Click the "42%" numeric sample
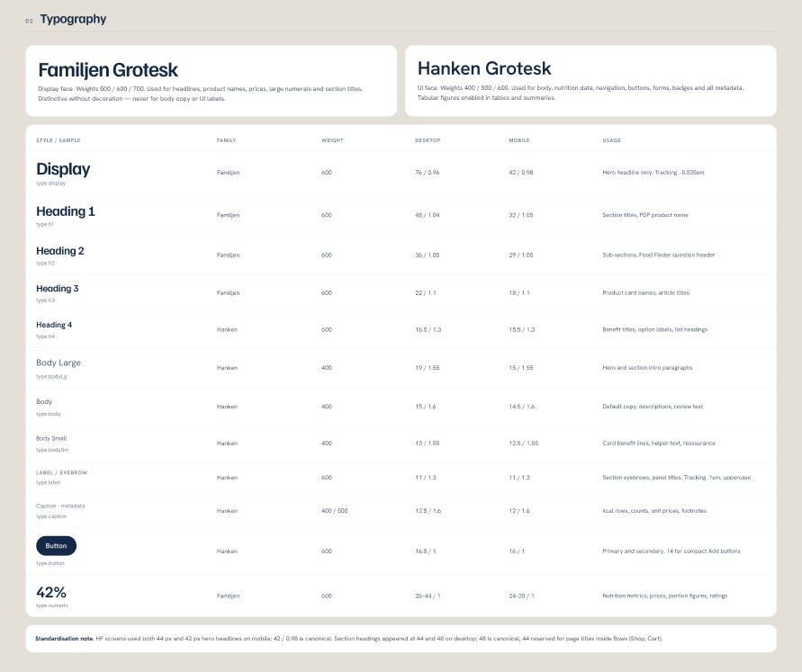 click(51, 592)
